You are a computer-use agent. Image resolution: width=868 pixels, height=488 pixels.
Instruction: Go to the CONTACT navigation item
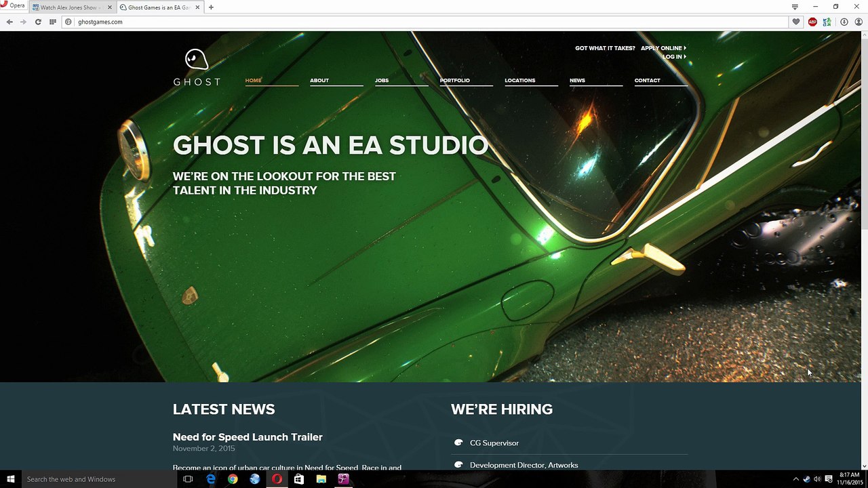coord(647,81)
